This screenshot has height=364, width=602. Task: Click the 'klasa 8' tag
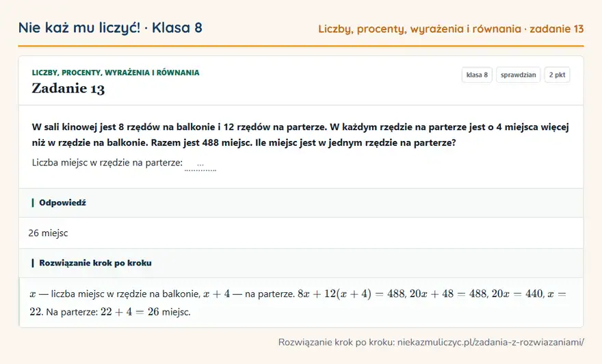point(477,75)
